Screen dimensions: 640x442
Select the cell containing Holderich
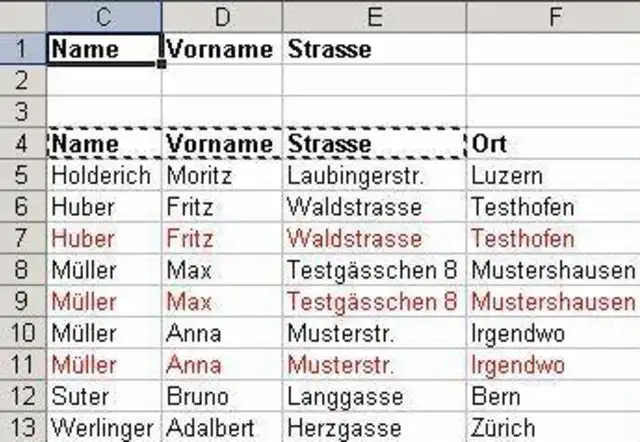coord(103,175)
